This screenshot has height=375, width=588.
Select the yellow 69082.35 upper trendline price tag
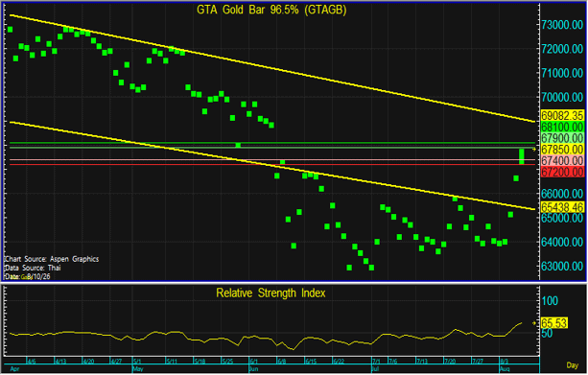562,115
